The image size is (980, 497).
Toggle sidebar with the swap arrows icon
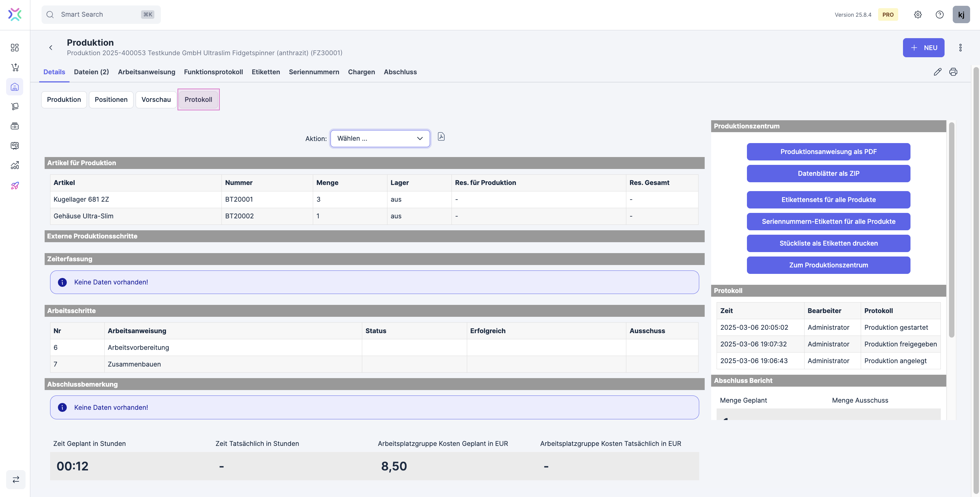[x=16, y=480]
